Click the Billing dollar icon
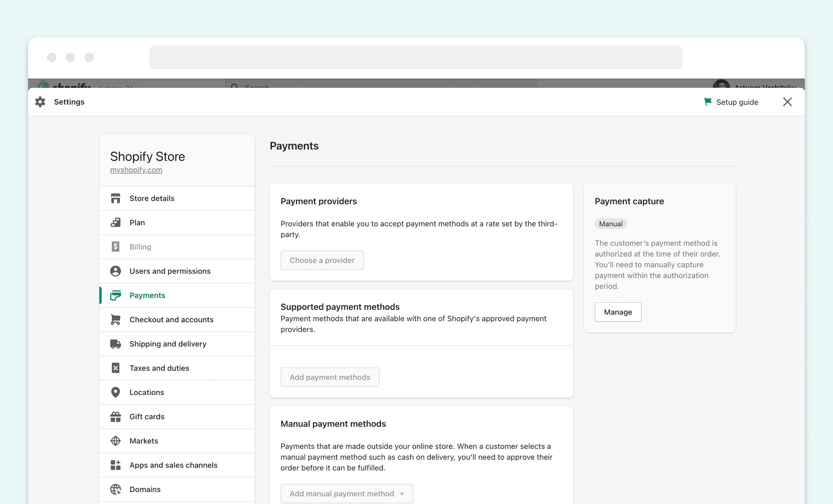The image size is (833, 504). 116,247
